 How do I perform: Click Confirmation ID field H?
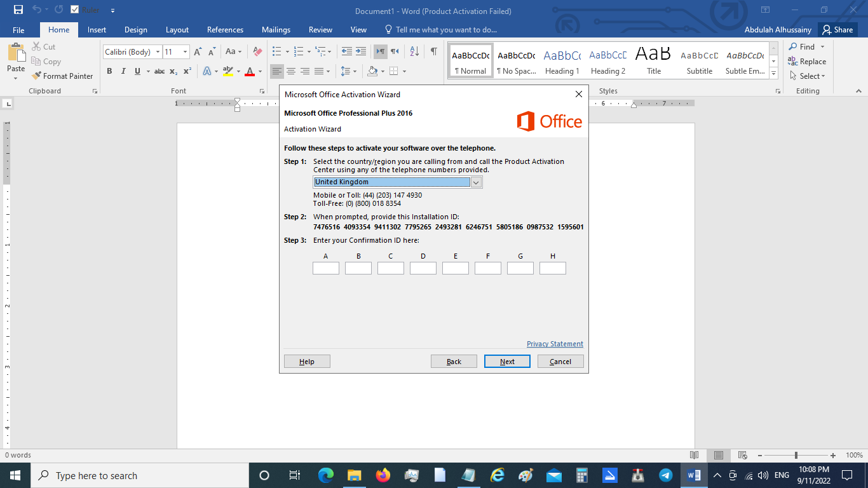pyautogui.click(x=553, y=268)
